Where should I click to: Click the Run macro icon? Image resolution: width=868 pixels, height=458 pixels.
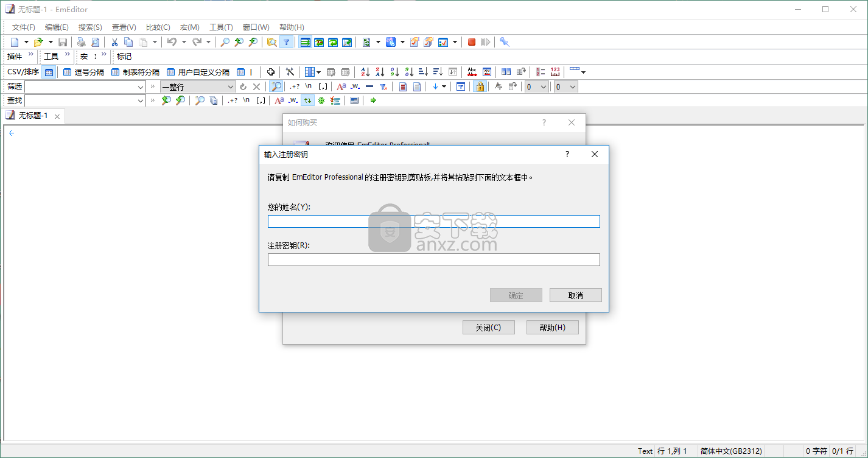[485, 42]
